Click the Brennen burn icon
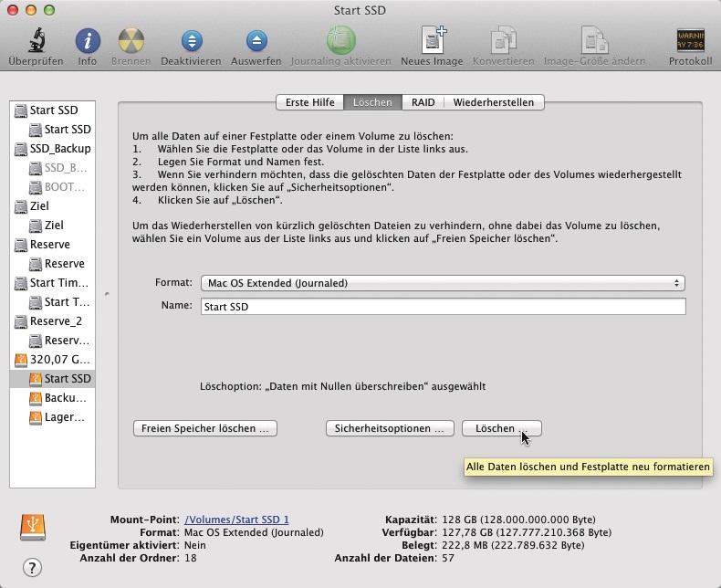This screenshot has height=588, width=721. click(x=131, y=40)
